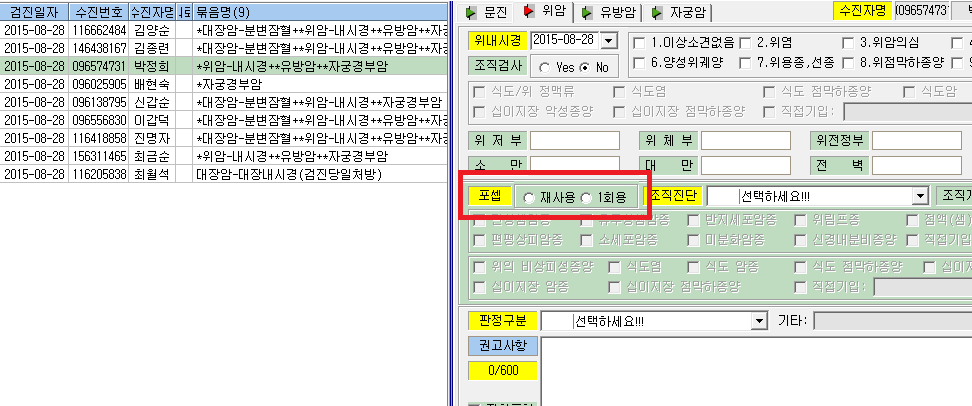The image size is (972, 406).
Task: Select patient row 최월석
Action: [224, 174]
